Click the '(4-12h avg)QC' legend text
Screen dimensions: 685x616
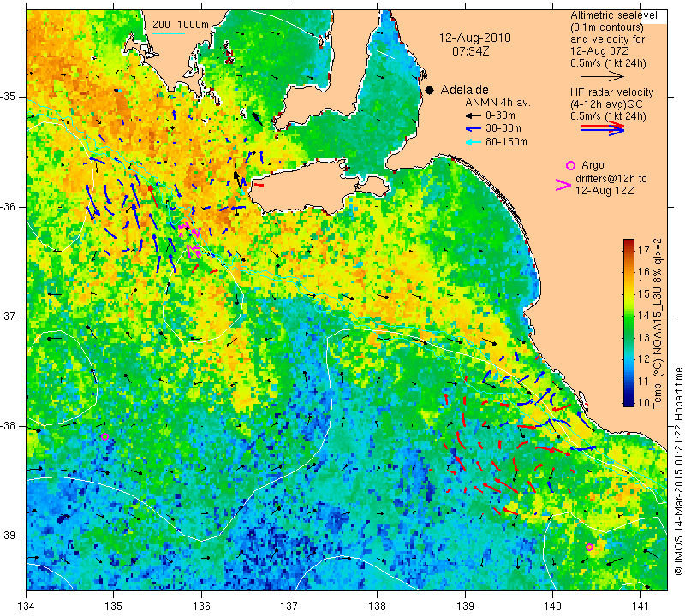click(x=606, y=104)
